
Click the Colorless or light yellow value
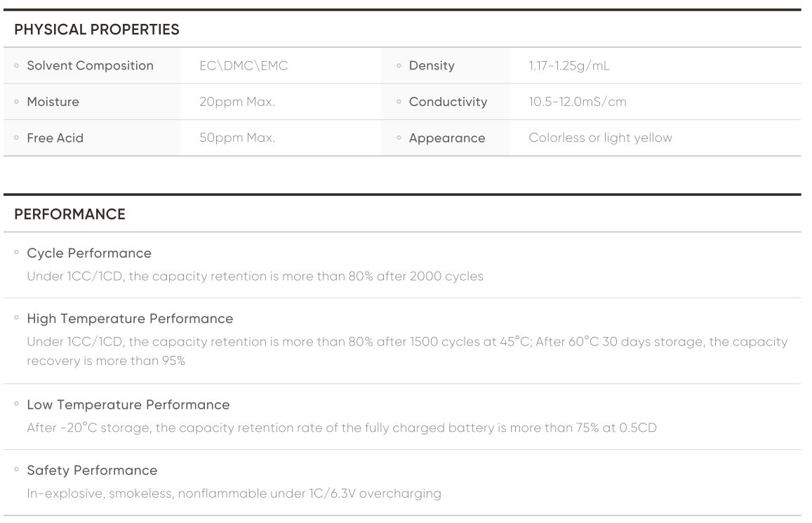pyautogui.click(x=600, y=138)
